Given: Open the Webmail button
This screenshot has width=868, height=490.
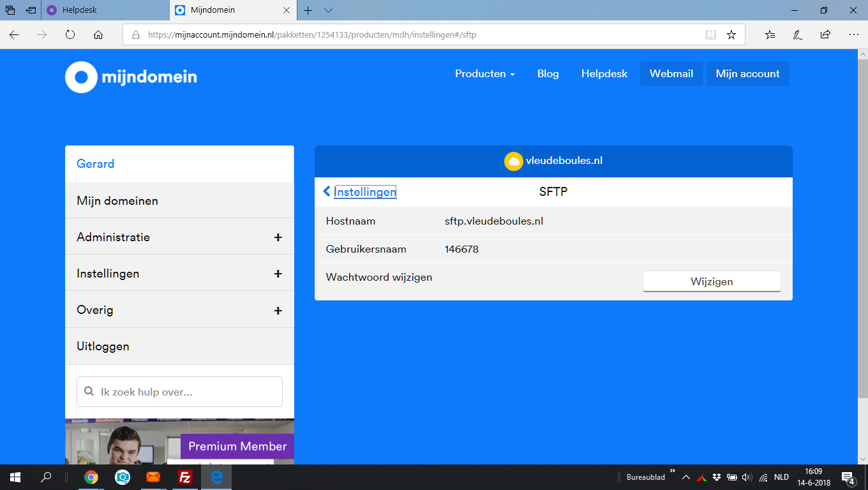Looking at the screenshot, I should point(671,74).
